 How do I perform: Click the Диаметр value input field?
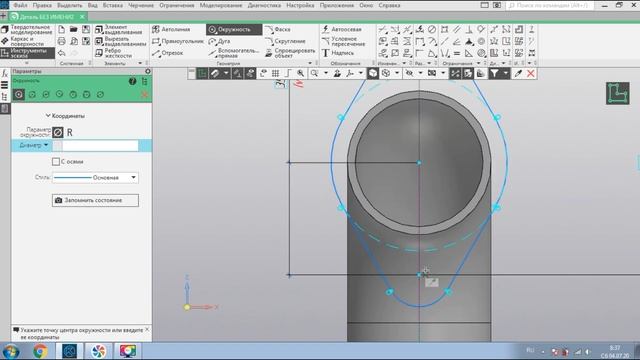point(100,146)
